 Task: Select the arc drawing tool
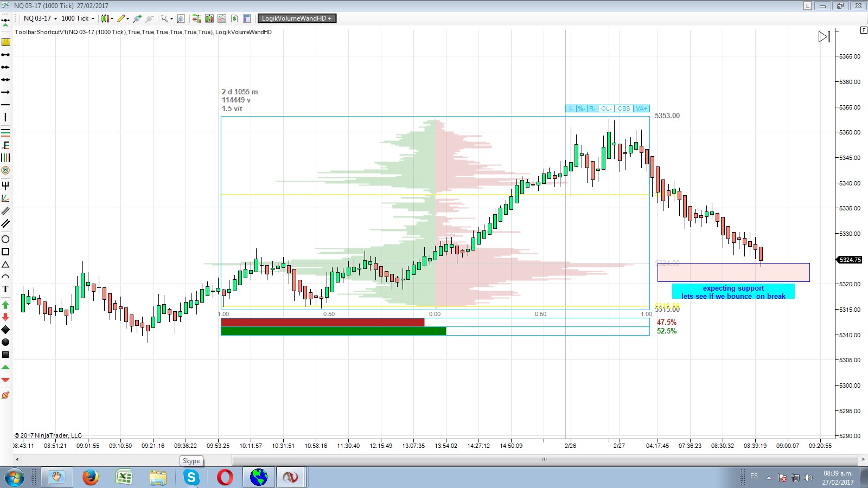pos(5,277)
